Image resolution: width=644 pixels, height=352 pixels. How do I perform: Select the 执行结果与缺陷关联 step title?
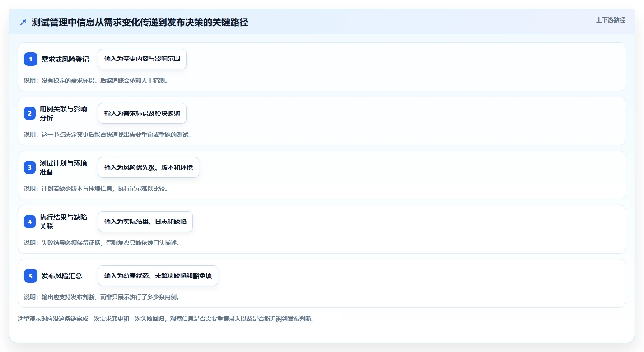tap(63, 222)
